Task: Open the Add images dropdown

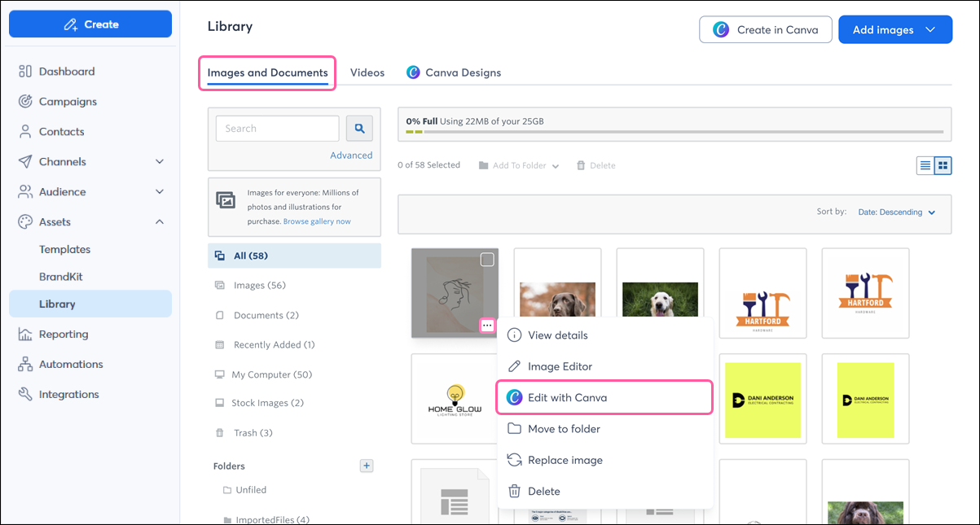Action: (x=894, y=29)
